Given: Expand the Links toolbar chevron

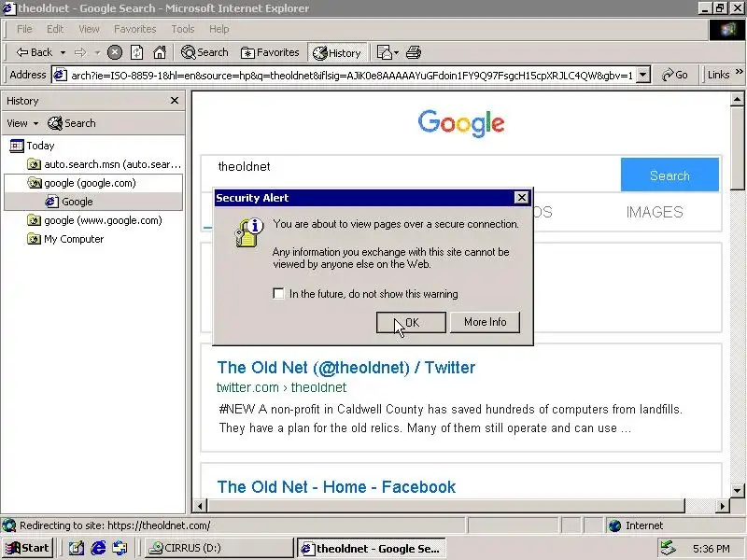Looking at the screenshot, I should (x=739, y=72).
